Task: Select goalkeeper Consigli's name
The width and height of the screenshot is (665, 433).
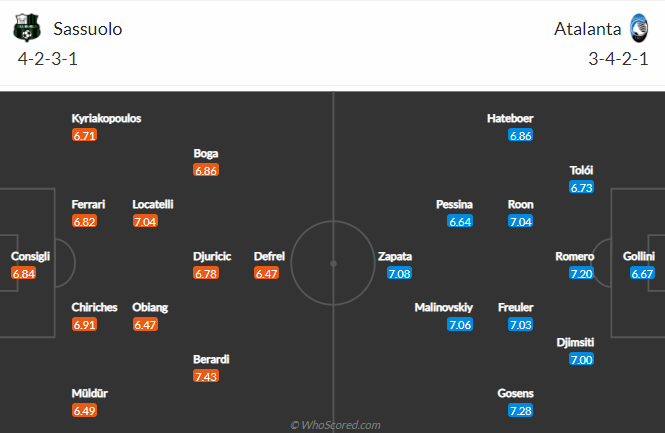Action: (x=30, y=256)
